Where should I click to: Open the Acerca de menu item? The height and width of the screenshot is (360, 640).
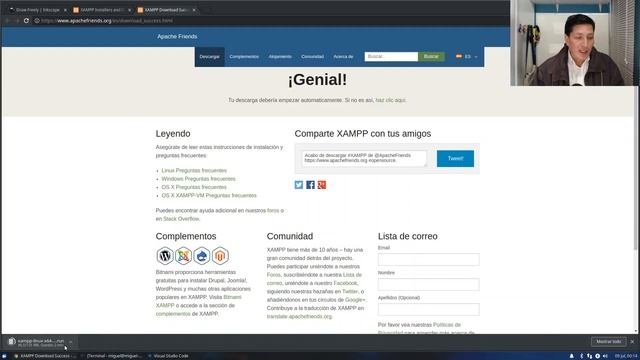343,57
